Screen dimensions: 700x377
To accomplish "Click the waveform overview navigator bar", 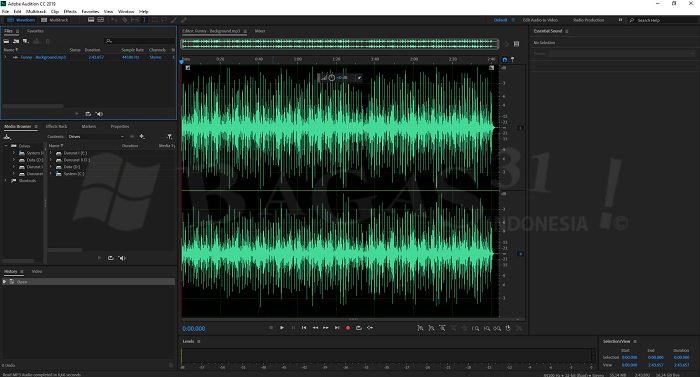I will [340, 44].
